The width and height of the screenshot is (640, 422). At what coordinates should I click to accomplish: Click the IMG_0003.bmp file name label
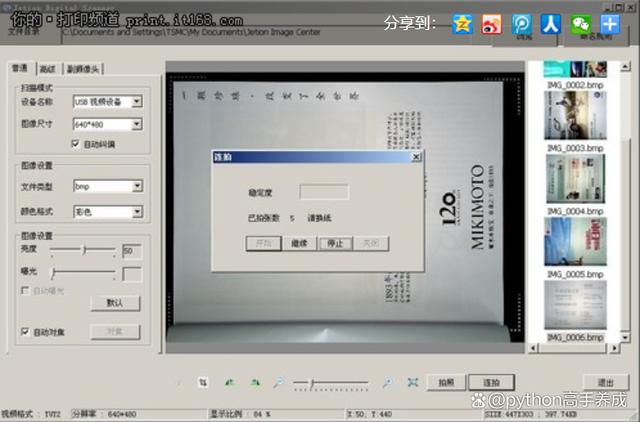[575, 148]
